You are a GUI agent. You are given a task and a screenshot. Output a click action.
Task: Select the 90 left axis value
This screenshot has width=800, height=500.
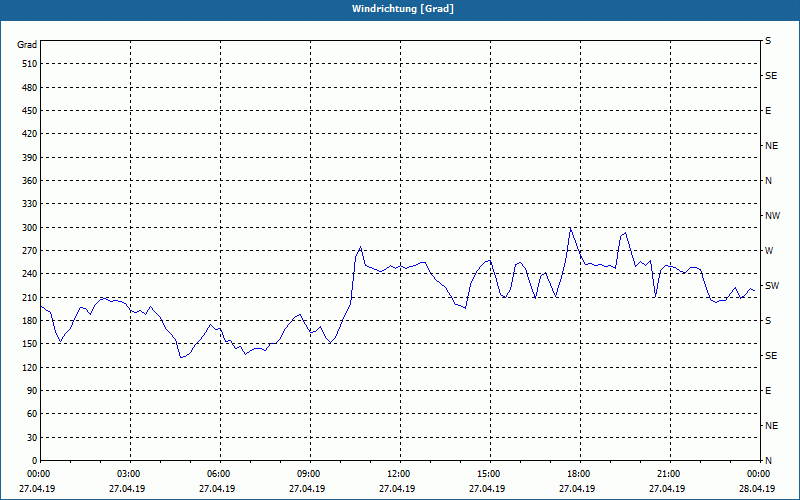pos(32,391)
